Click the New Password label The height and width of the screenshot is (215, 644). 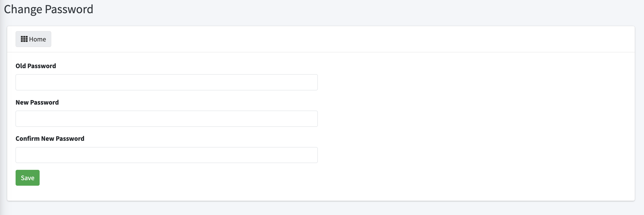point(37,102)
